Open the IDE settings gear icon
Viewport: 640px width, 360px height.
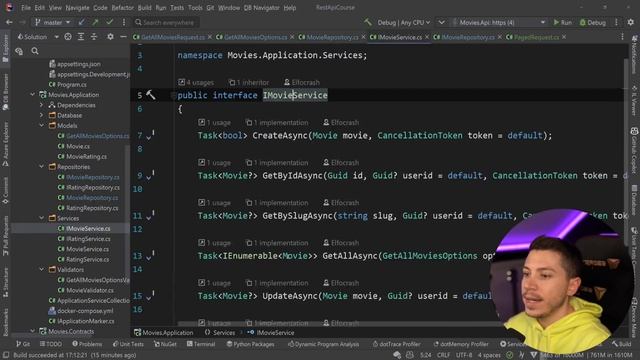coord(631,22)
